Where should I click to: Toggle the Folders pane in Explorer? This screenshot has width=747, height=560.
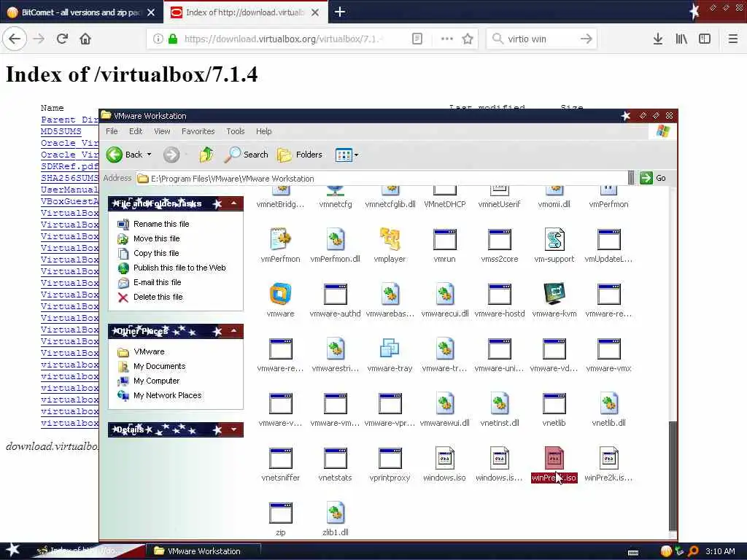point(300,155)
